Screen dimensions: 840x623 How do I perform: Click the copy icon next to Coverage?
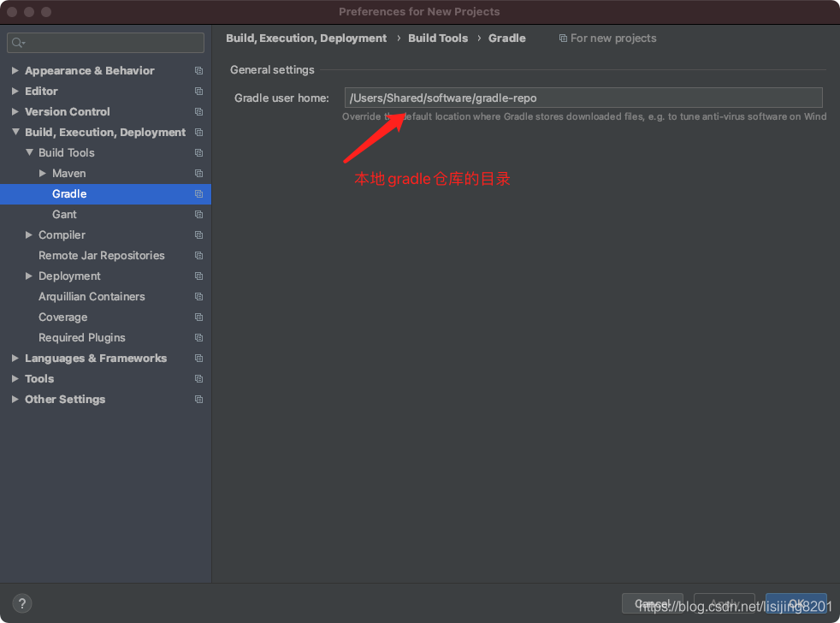(198, 317)
